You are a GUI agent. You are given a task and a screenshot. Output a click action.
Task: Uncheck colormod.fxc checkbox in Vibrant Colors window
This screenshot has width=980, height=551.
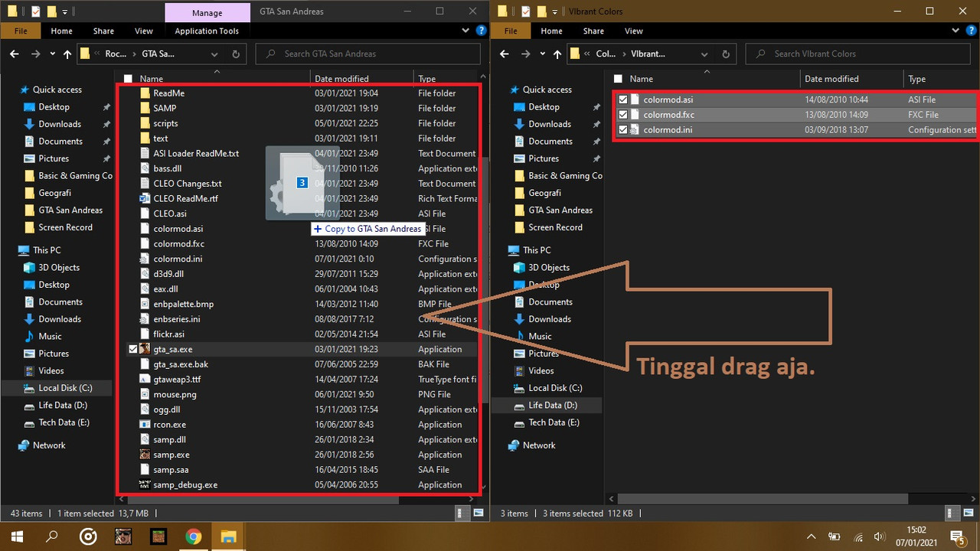tap(623, 115)
